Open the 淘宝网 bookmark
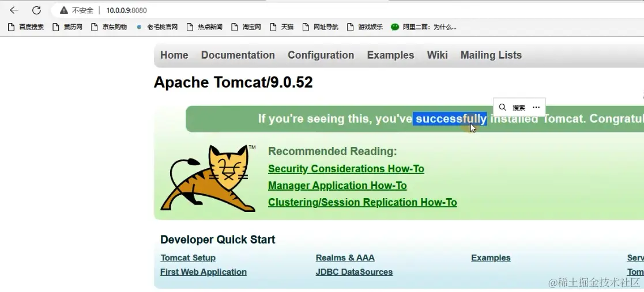 point(246,27)
